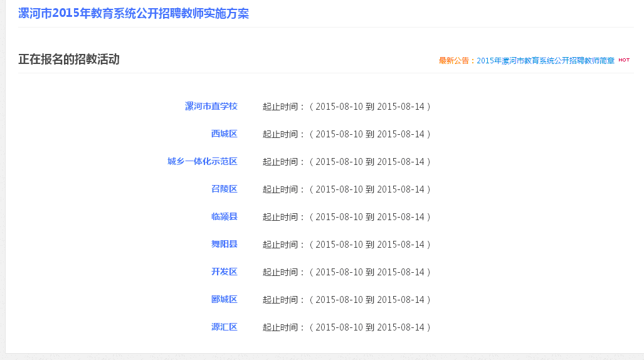The image size is (644, 360).
Task: Click the 正在报名的招教活动 heading
Action: tap(68, 59)
